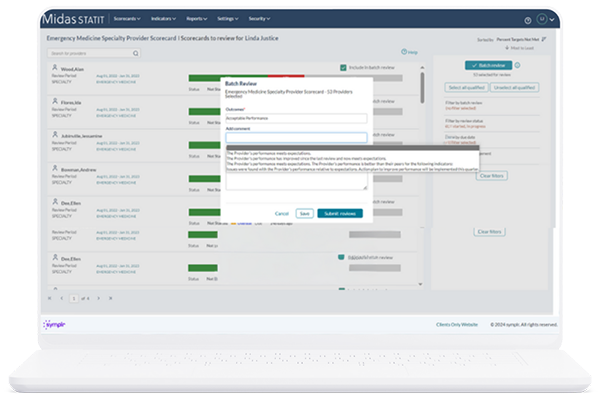This screenshot has width=600, height=406.
Task: Click Select all qualified button
Action: tap(466, 88)
